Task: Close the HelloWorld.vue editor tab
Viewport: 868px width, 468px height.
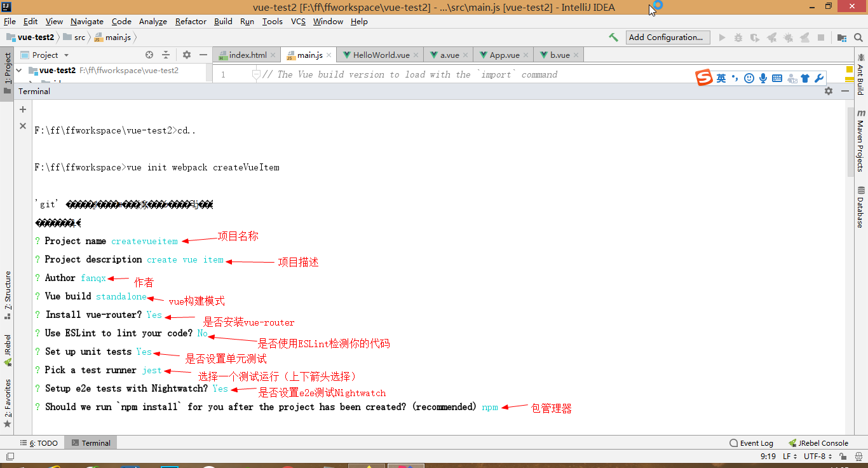Action: coord(416,55)
